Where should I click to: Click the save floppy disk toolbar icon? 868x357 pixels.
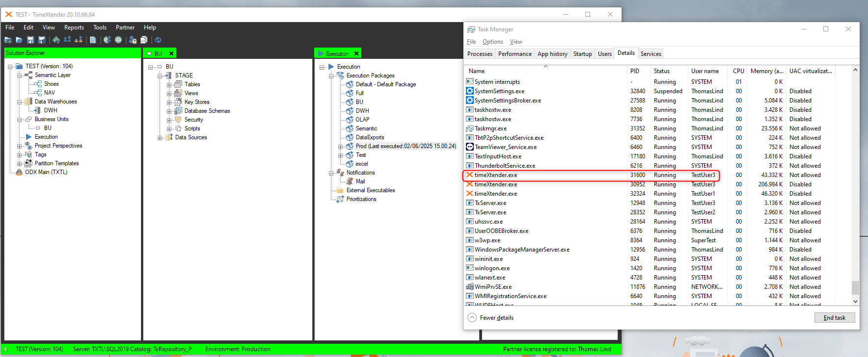coord(30,40)
